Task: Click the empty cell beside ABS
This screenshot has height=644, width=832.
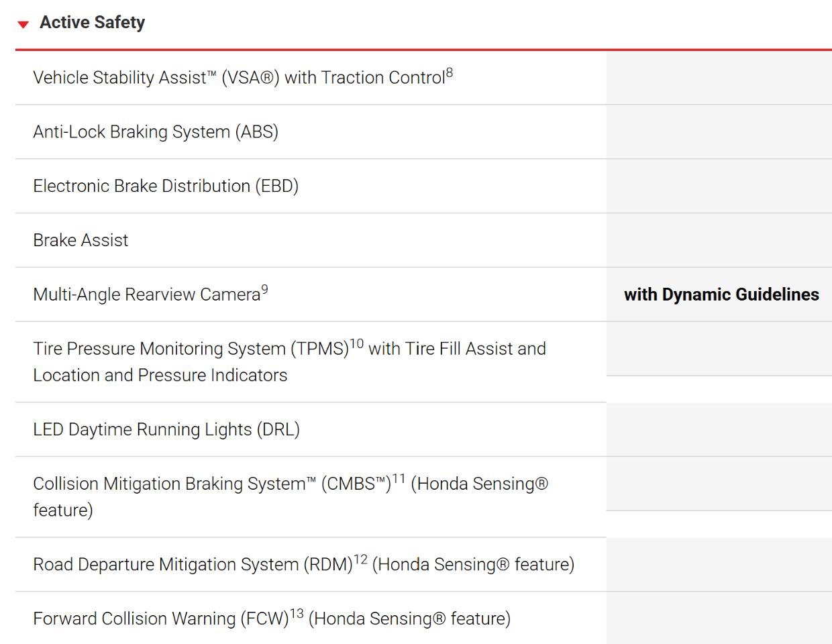Action: coord(719,132)
